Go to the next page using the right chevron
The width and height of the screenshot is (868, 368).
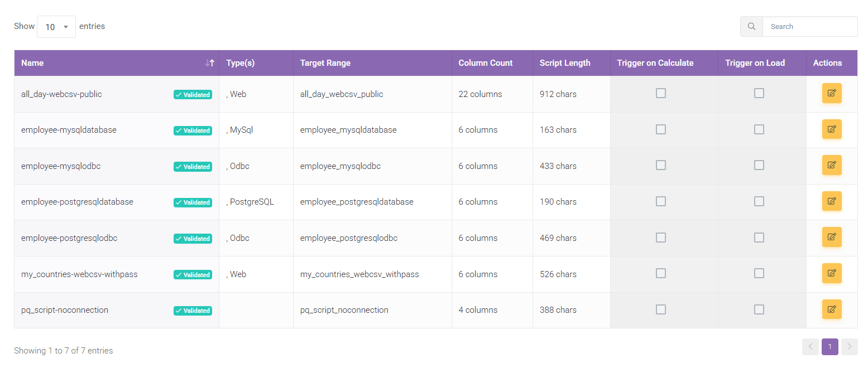[x=849, y=346]
